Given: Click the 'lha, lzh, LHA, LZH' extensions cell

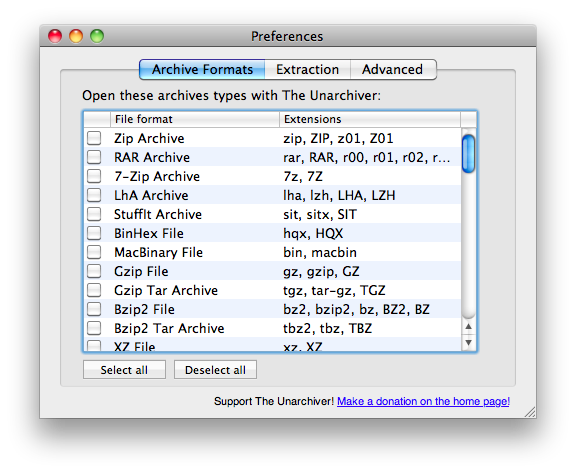Looking at the screenshot, I should click(x=339, y=195).
